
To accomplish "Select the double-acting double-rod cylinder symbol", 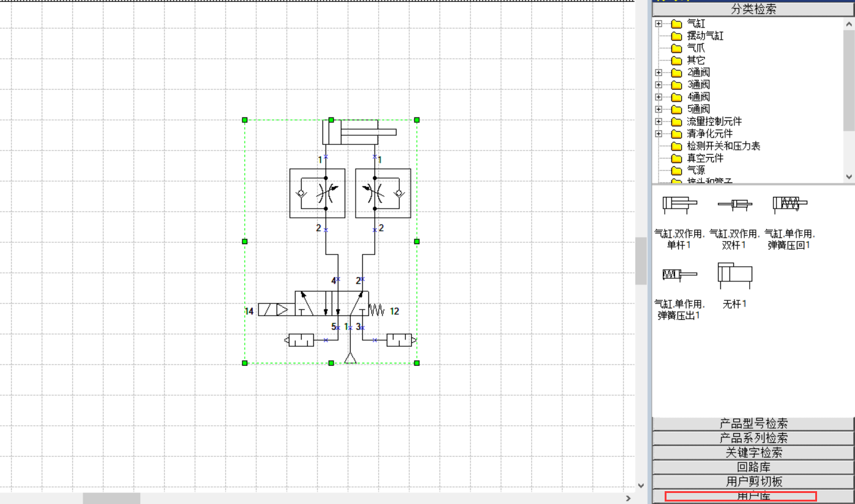I will [x=734, y=204].
